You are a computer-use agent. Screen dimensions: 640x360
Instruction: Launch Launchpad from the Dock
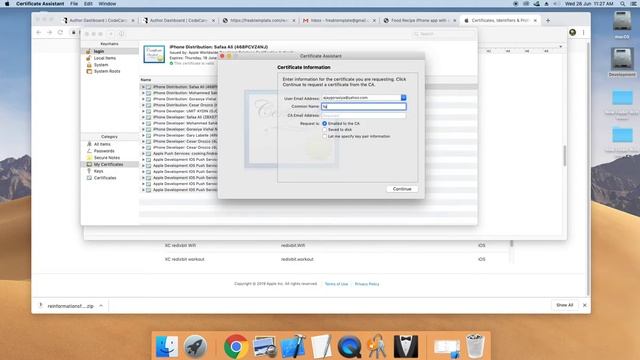coord(196,347)
